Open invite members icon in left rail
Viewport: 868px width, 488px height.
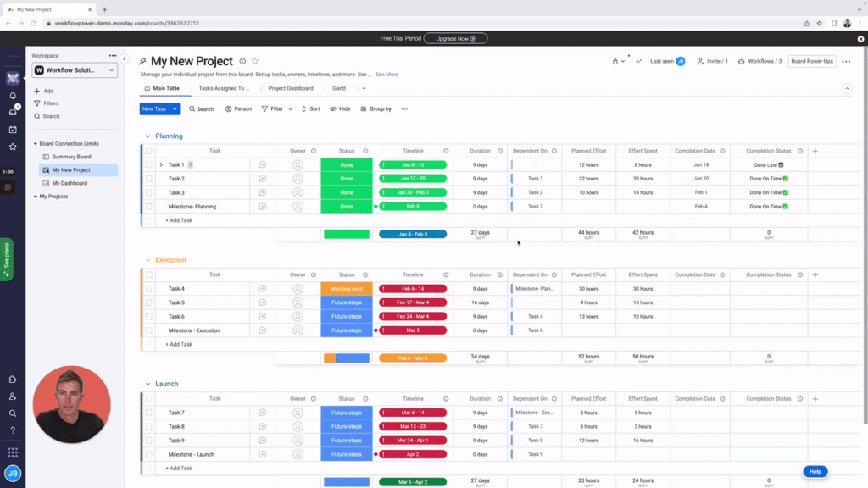(13, 396)
